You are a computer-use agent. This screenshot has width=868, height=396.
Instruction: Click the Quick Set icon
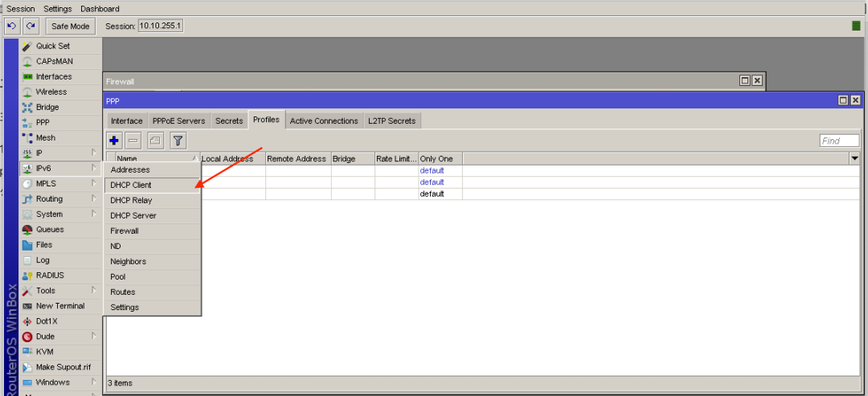27,46
